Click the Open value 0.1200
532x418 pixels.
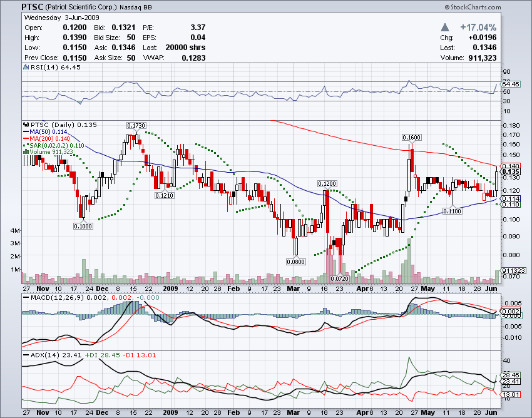[x=74, y=28]
